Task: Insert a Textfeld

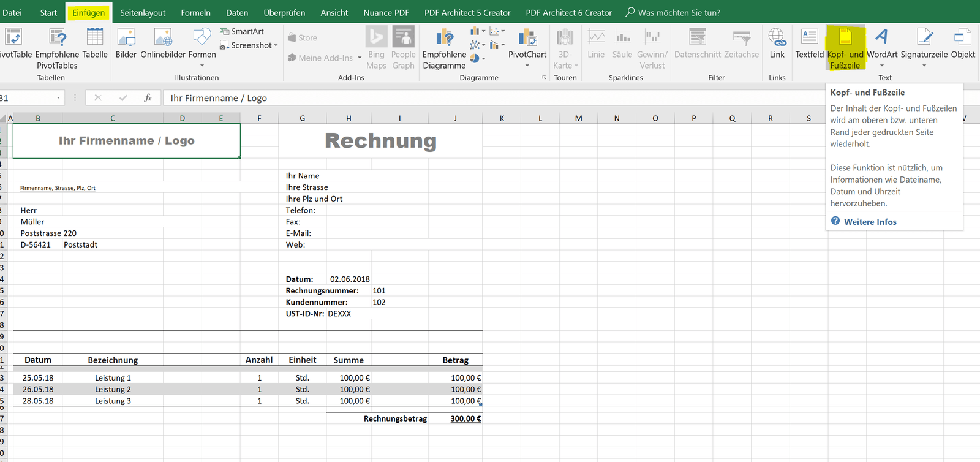Action: [810, 43]
